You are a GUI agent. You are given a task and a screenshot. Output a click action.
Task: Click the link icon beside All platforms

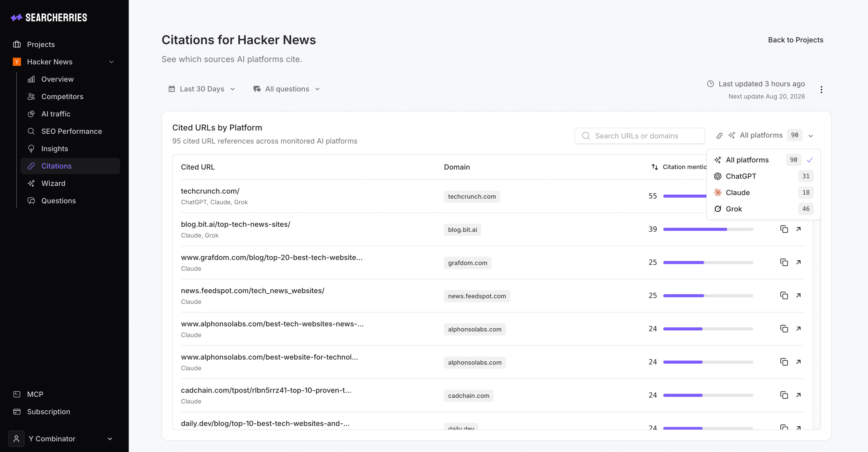click(719, 136)
